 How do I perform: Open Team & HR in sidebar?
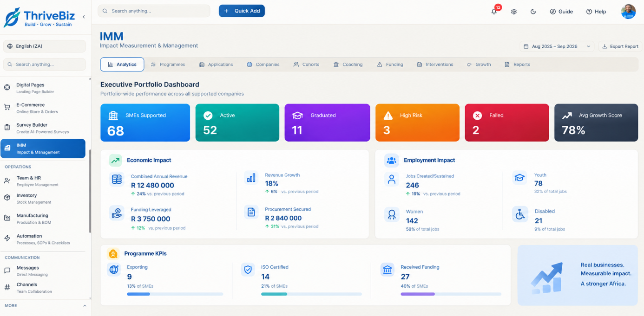click(x=43, y=181)
